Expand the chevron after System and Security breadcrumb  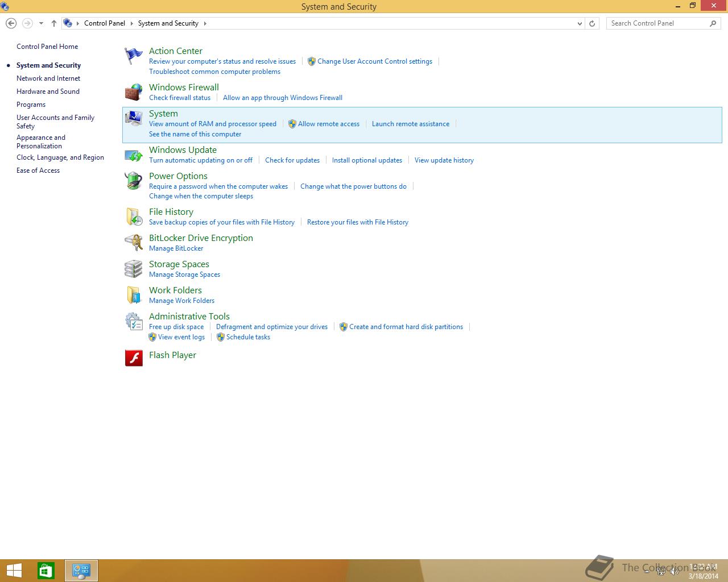[x=205, y=23]
